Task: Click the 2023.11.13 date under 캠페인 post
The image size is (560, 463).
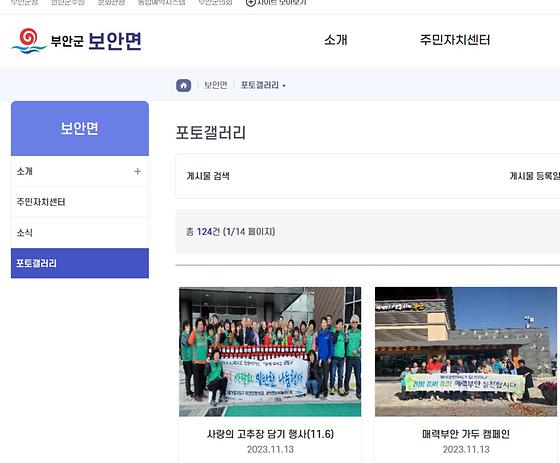Action: pos(466,449)
